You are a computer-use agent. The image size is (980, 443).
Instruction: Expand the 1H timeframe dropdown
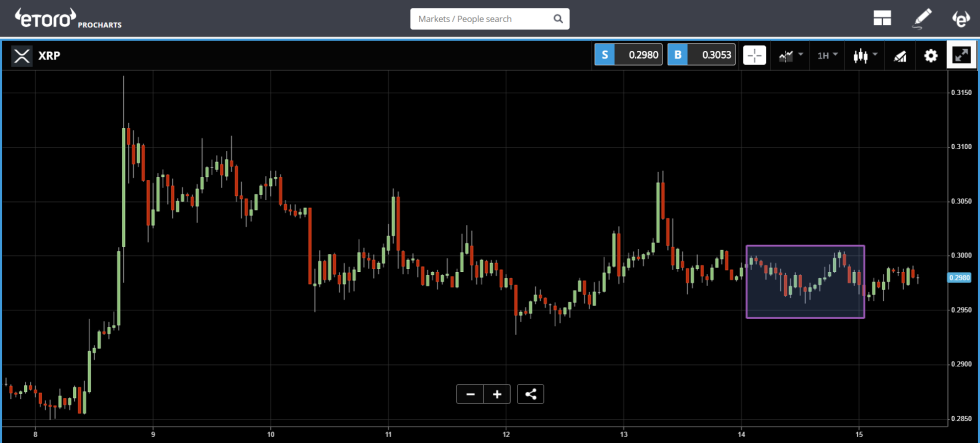[826, 55]
